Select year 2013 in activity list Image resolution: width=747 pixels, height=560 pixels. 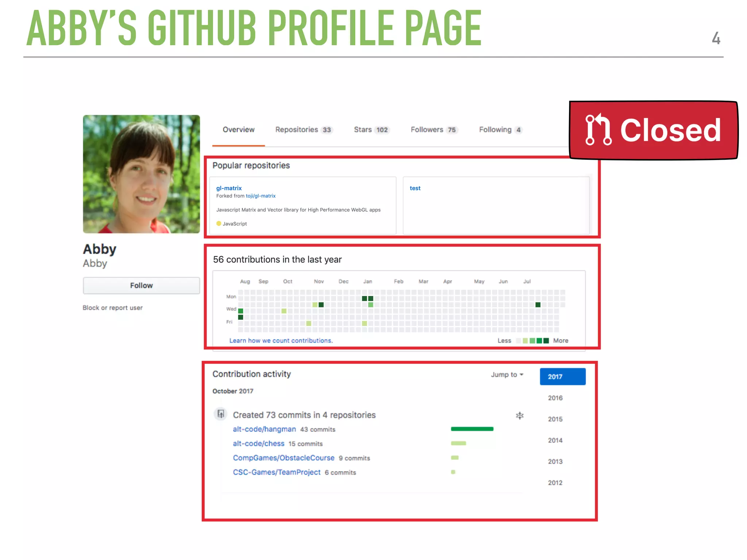pyautogui.click(x=555, y=461)
